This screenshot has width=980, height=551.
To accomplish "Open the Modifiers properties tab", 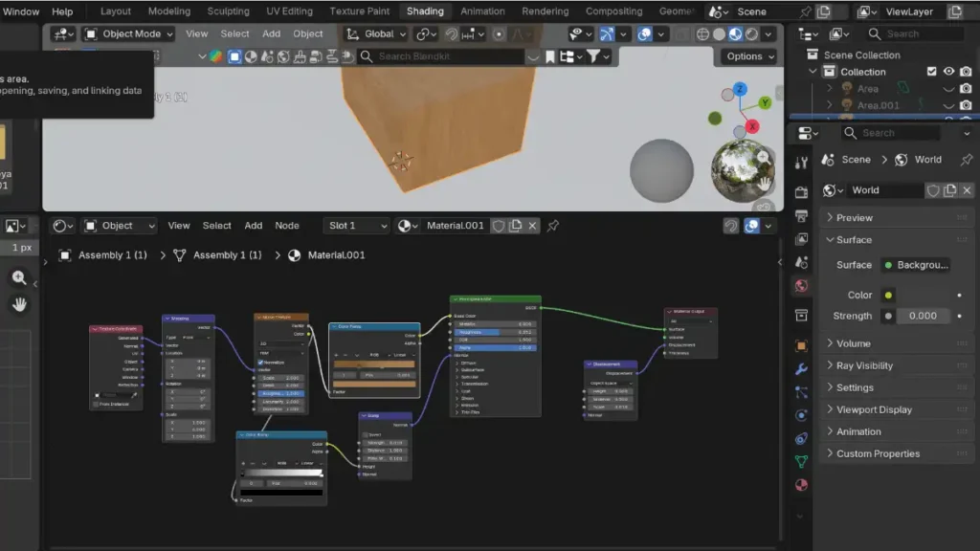I will [x=801, y=369].
